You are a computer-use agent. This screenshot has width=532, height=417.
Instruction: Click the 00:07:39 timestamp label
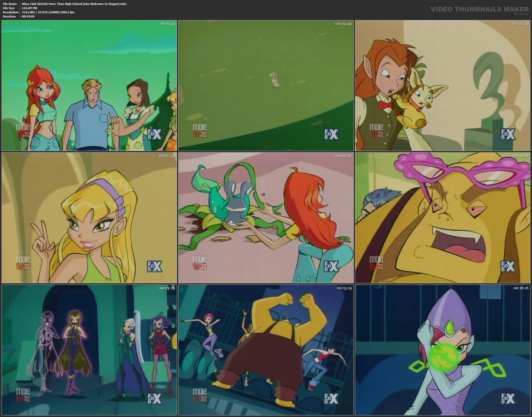coord(167,156)
